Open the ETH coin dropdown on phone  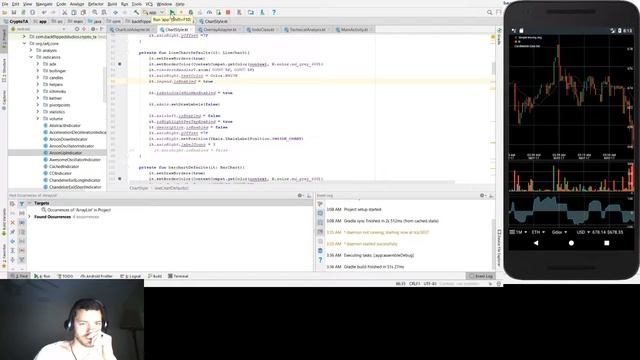[x=538, y=232]
